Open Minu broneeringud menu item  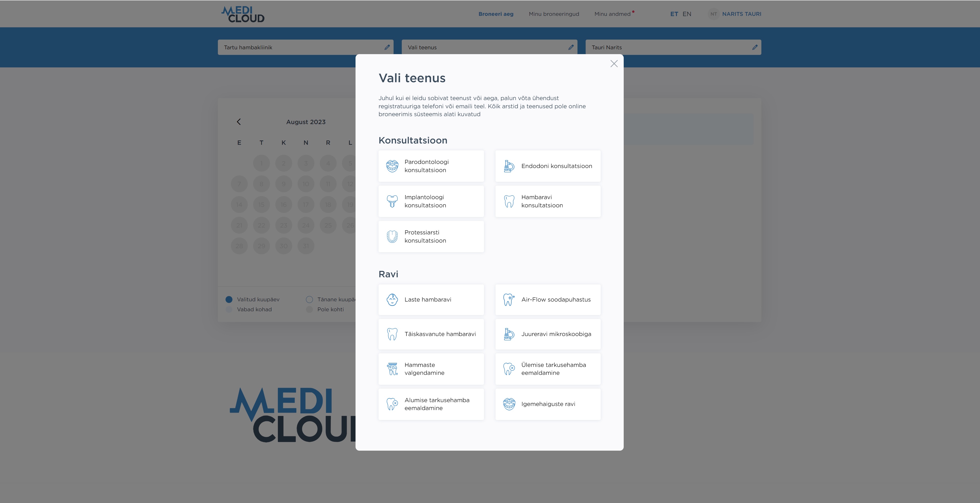(553, 14)
